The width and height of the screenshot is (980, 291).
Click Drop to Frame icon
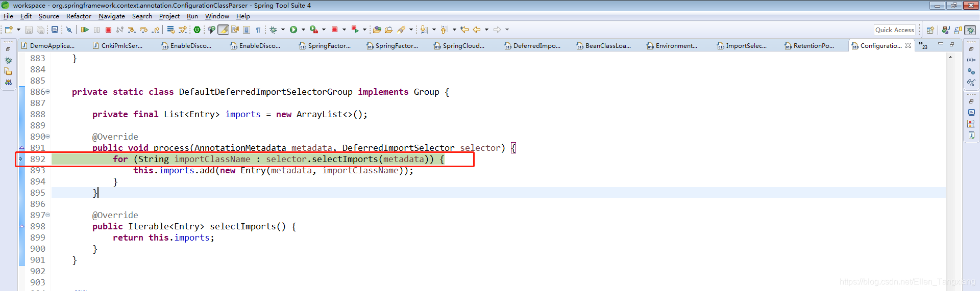pos(170,30)
